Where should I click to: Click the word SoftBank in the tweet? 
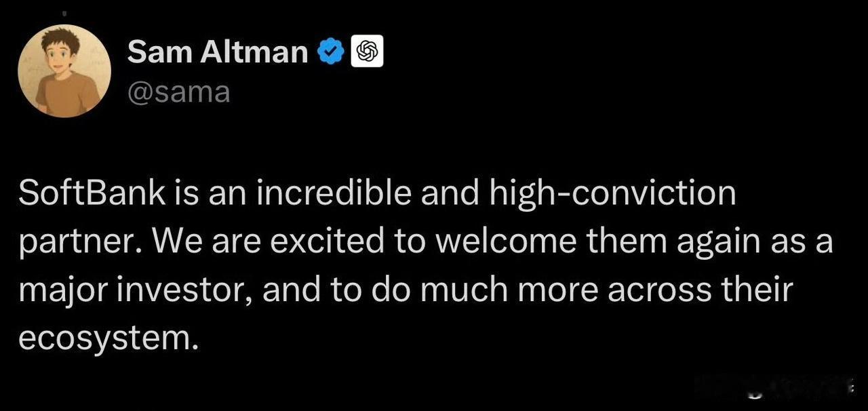[x=92, y=194]
